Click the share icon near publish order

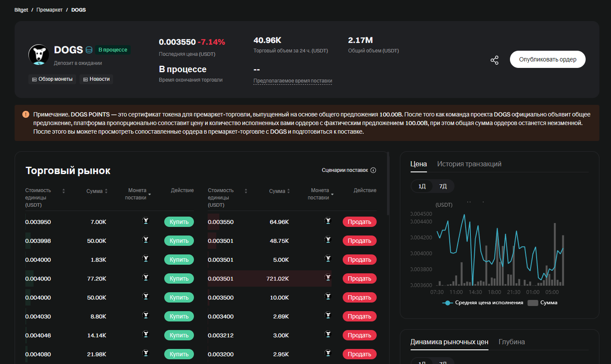coord(494,60)
